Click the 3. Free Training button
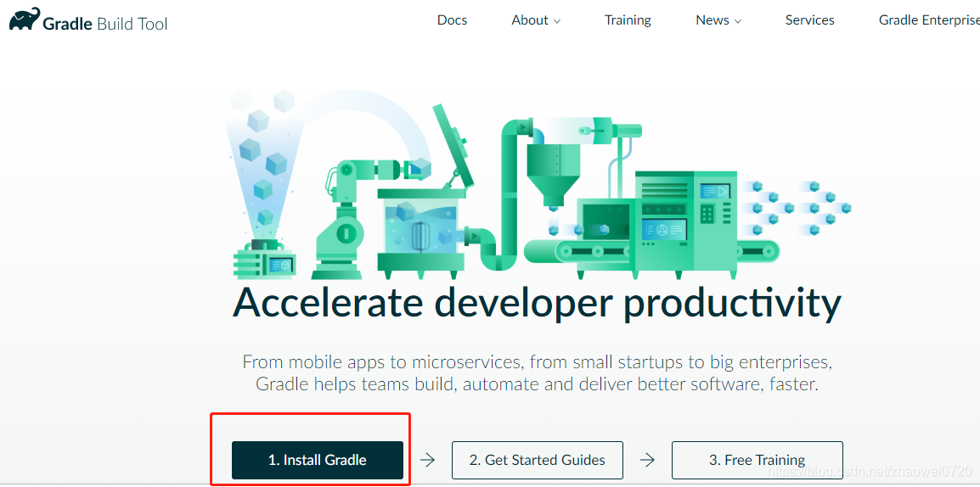Screen dimensions: 980x487 pos(757,460)
